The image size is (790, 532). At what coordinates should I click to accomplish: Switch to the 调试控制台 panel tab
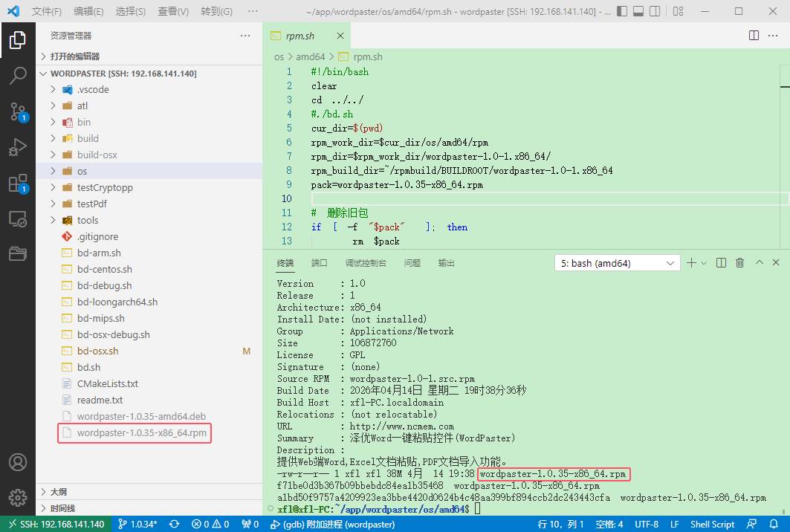[x=366, y=263]
